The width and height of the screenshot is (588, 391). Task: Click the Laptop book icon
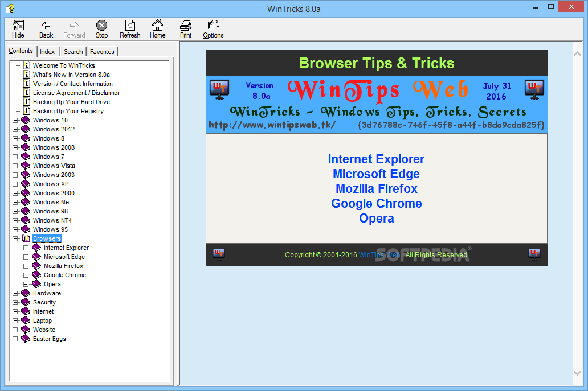[26, 320]
